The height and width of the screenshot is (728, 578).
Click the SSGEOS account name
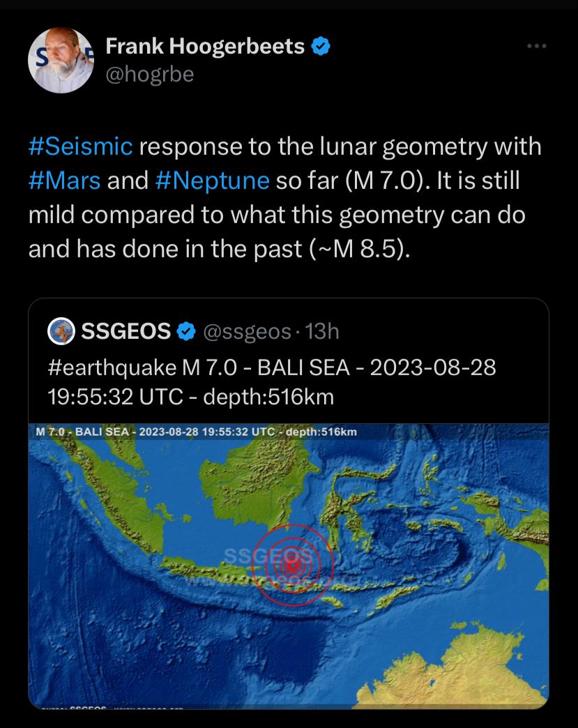coord(126,332)
